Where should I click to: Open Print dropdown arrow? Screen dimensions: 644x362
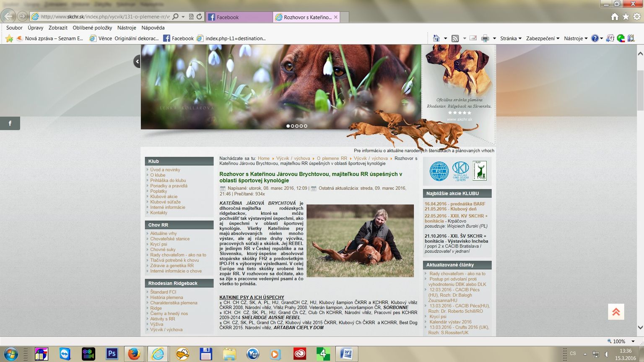[x=494, y=38]
